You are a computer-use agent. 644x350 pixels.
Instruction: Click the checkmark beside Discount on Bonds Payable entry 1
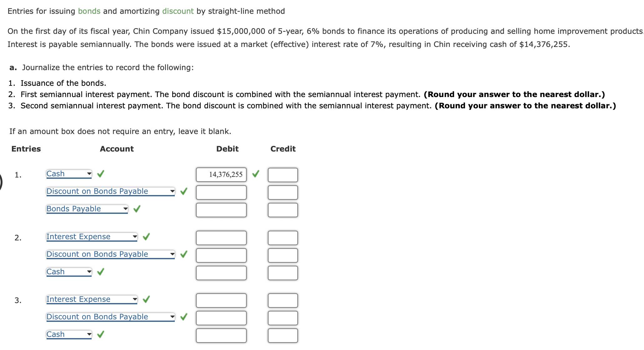(184, 192)
